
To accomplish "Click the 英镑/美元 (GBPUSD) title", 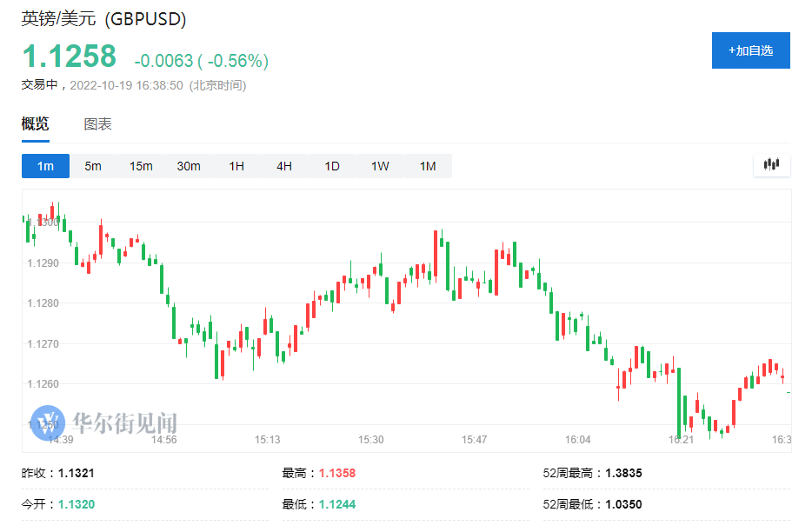I will (103, 18).
